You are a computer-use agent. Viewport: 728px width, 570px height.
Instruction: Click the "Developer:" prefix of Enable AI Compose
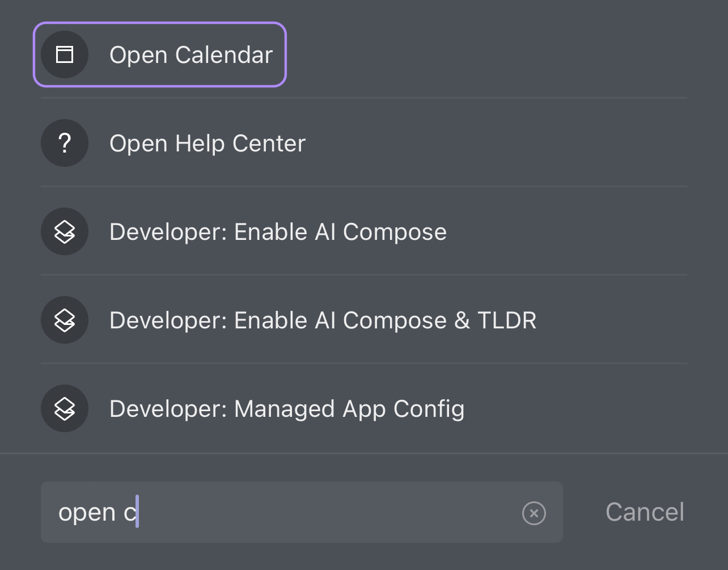[x=168, y=232]
